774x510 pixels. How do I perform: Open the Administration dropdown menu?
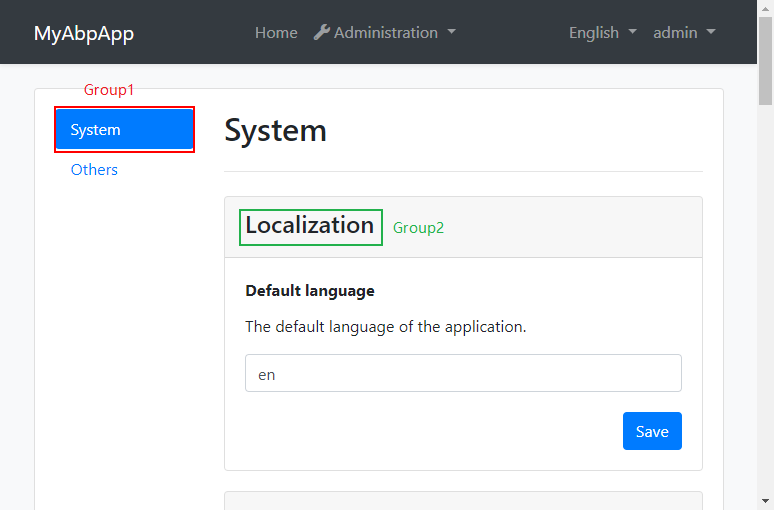click(x=385, y=33)
